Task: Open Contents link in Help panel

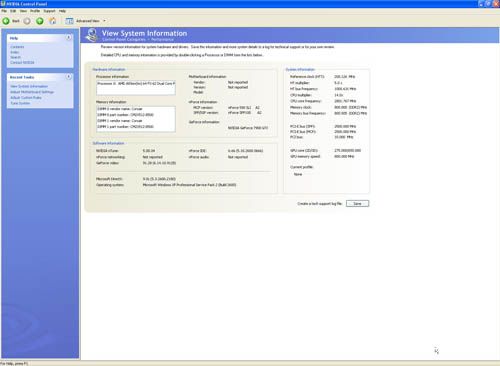Action: (x=17, y=47)
